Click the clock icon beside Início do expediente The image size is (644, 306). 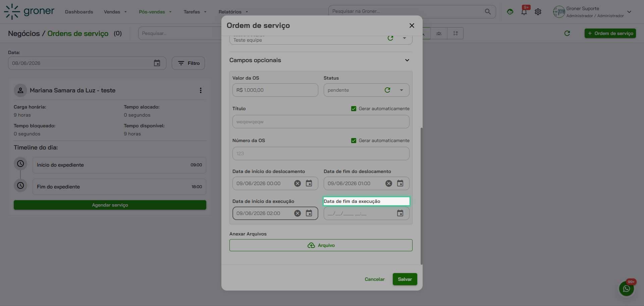click(20, 164)
